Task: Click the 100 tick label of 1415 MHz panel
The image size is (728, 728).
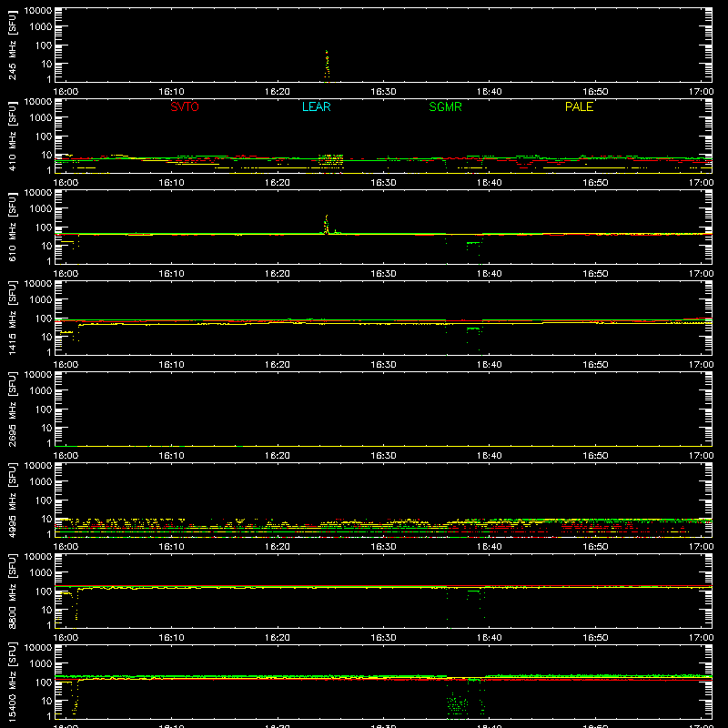Action: click(x=44, y=318)
